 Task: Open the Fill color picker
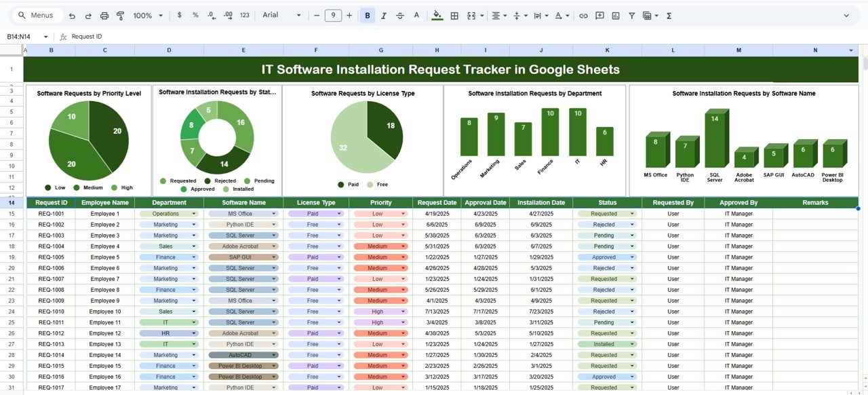tap(437, 15)
